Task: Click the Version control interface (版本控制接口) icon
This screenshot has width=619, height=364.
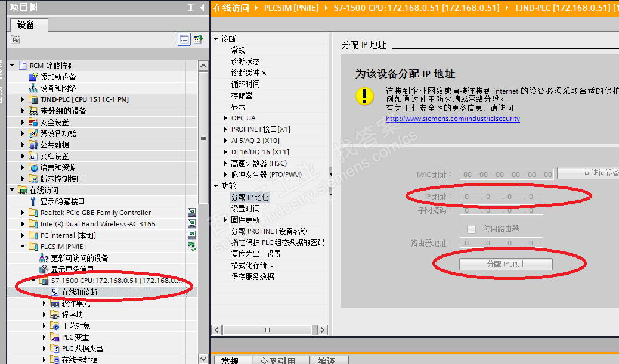Action: [x=33, y=179]
